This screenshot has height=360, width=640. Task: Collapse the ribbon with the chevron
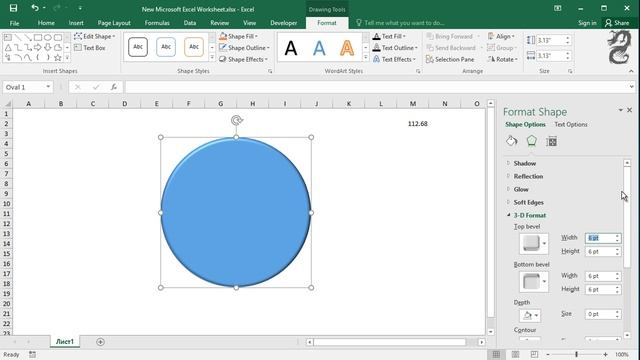[631, 71]
